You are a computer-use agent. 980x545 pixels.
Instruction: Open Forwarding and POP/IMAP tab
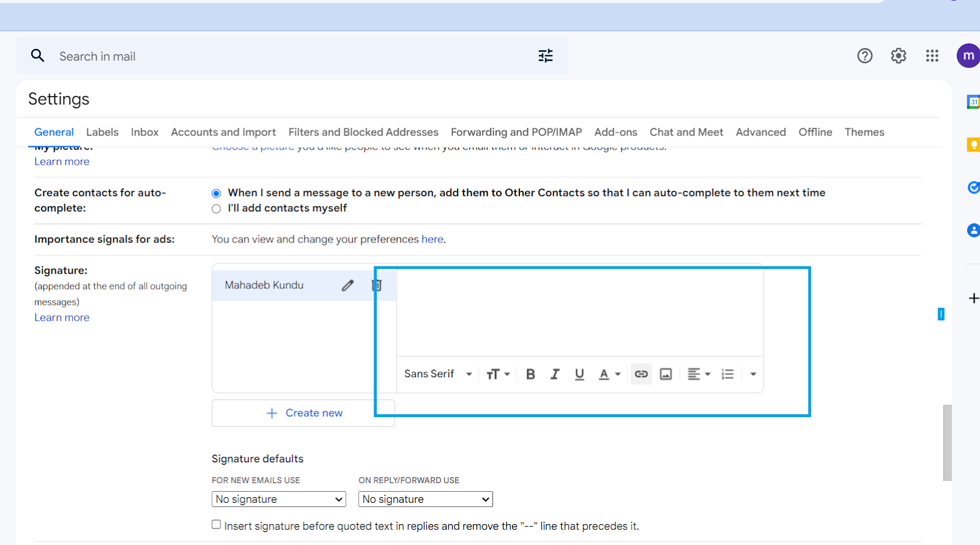(516, 132)
